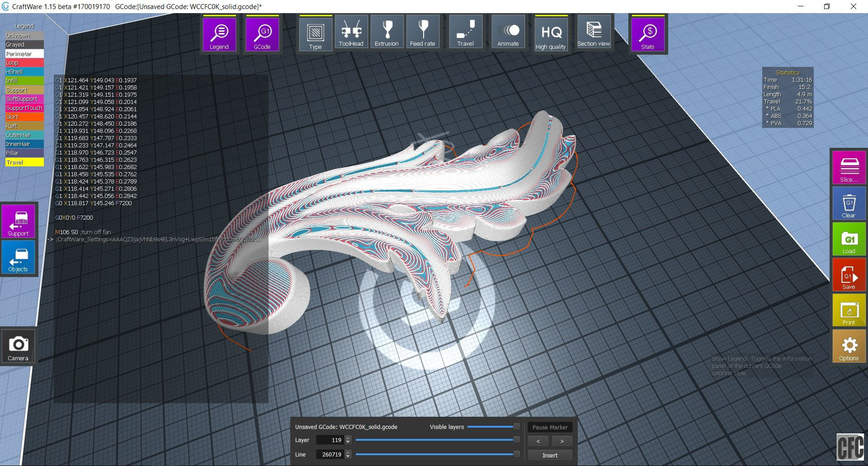Click the Insert button
This screenshot has height=466, width=868.
coord(550,455)
